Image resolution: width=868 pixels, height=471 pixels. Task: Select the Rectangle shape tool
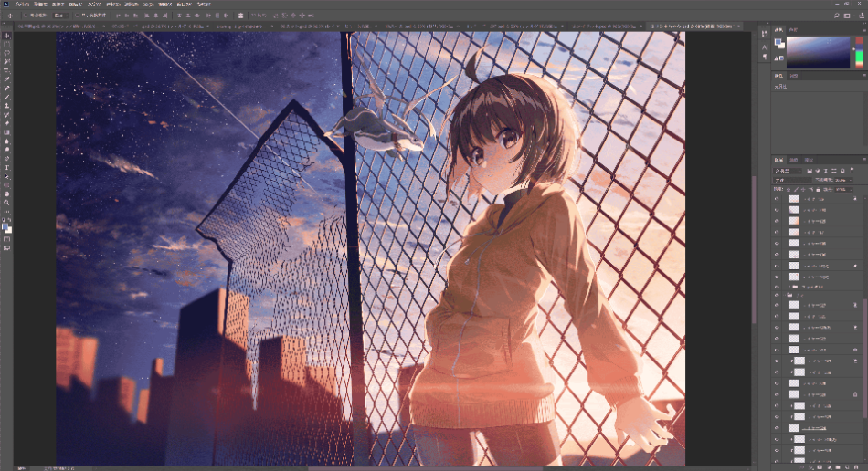coord(6,185)
